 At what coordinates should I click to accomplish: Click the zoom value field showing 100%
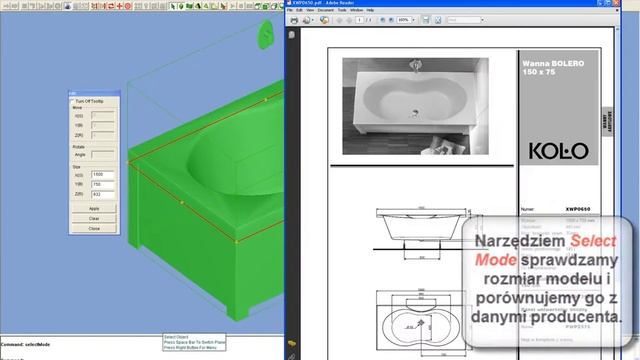(404, 20)
